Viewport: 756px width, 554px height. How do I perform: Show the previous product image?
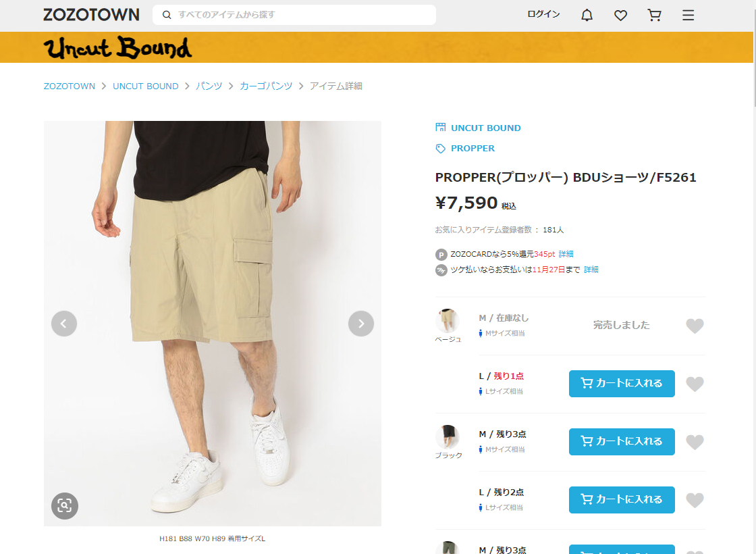(x=64, y=324)
